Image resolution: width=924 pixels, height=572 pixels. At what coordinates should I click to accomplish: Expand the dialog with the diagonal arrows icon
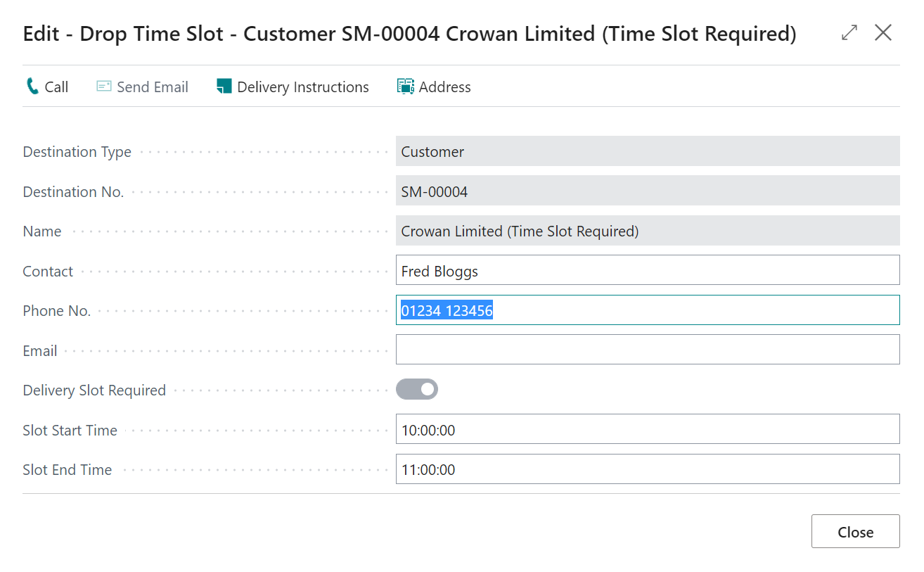(x=849, y=33)
